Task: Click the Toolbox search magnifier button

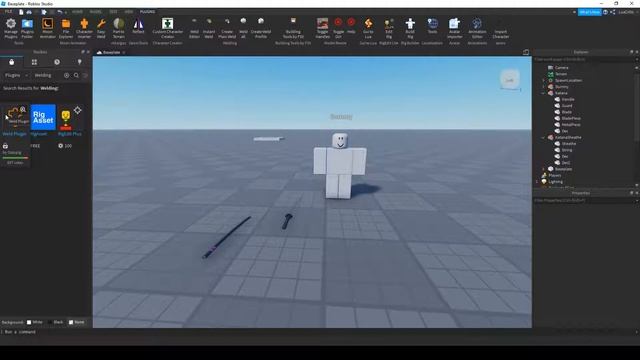Action: point(76,76)
